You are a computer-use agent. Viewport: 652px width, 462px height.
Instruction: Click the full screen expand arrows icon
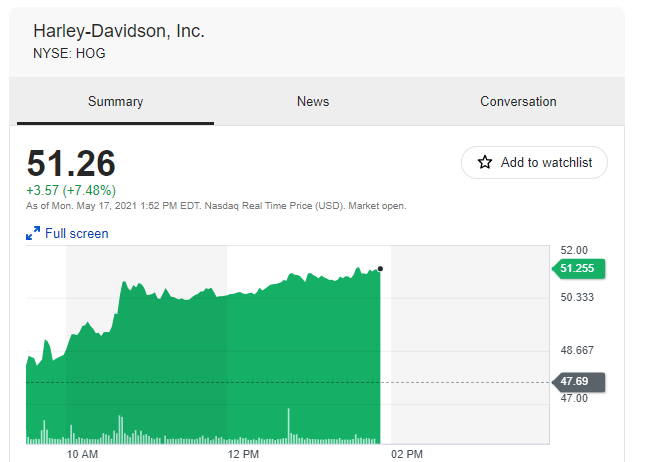click(x=33, y=233)
